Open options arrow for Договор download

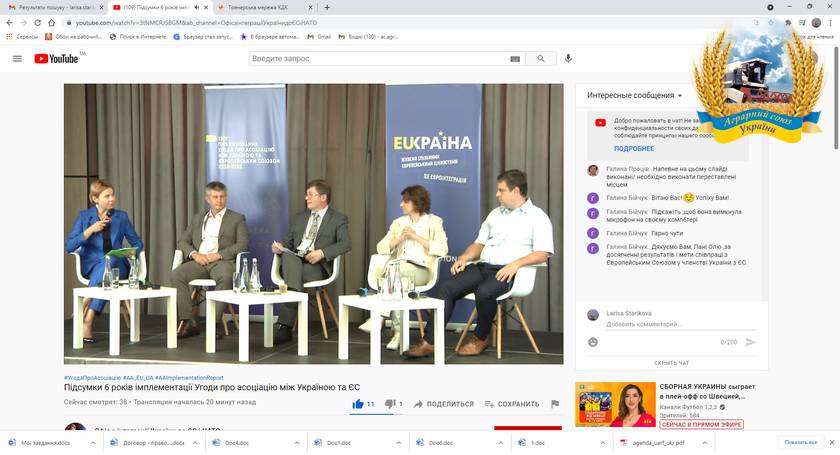click(195, 443)
